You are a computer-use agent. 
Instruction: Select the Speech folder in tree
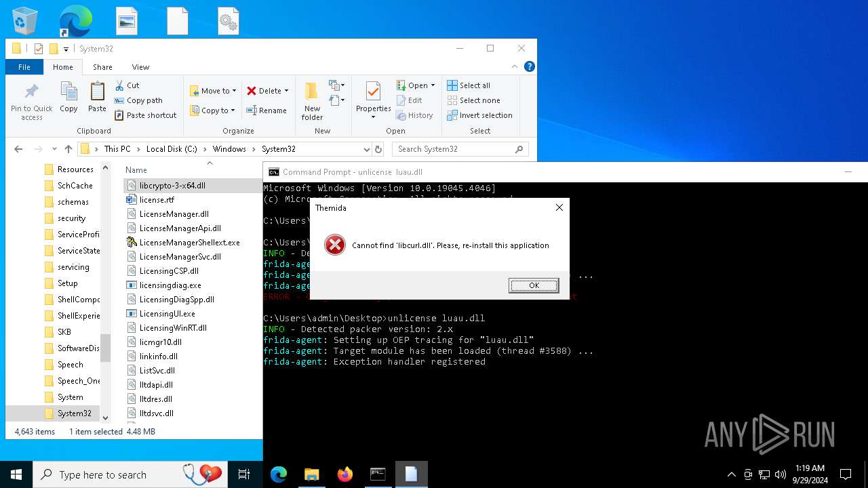[70, 365]
